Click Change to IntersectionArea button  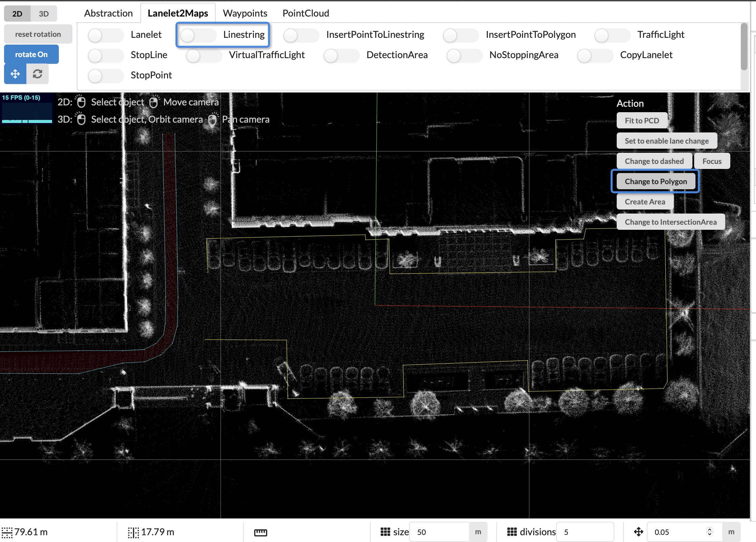[x=670, y=222]
